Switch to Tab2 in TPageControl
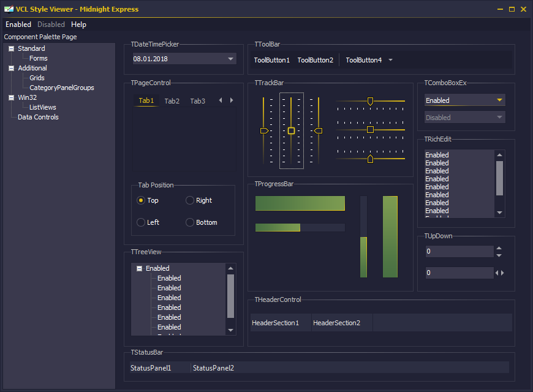The image size is (533, 392). [x=172, y=101]
